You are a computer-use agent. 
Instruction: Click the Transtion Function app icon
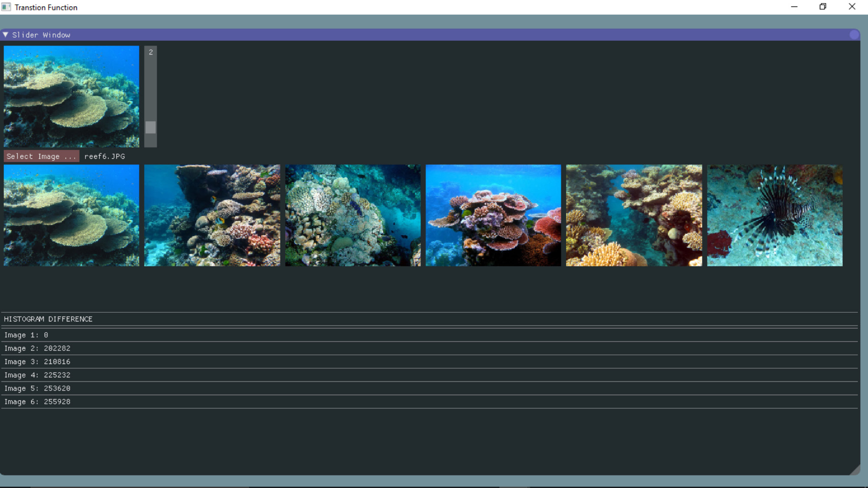6,7
